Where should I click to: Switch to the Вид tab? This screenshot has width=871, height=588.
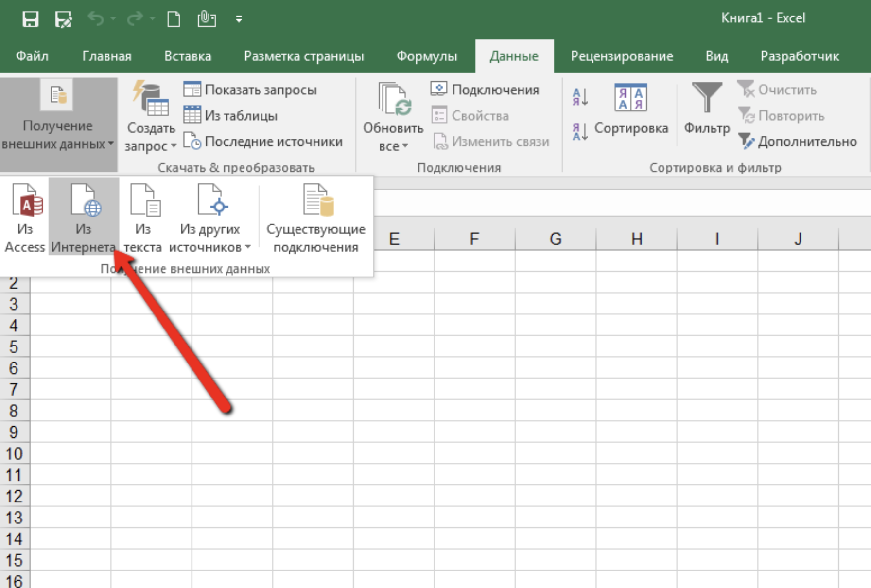[717, 56]
